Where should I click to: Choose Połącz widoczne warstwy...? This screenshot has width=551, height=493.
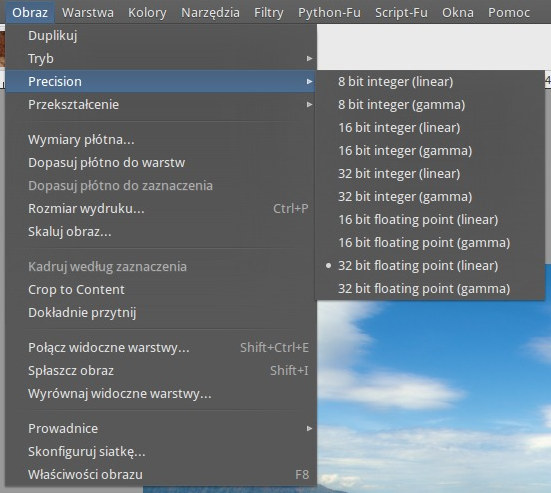[161, 348]
